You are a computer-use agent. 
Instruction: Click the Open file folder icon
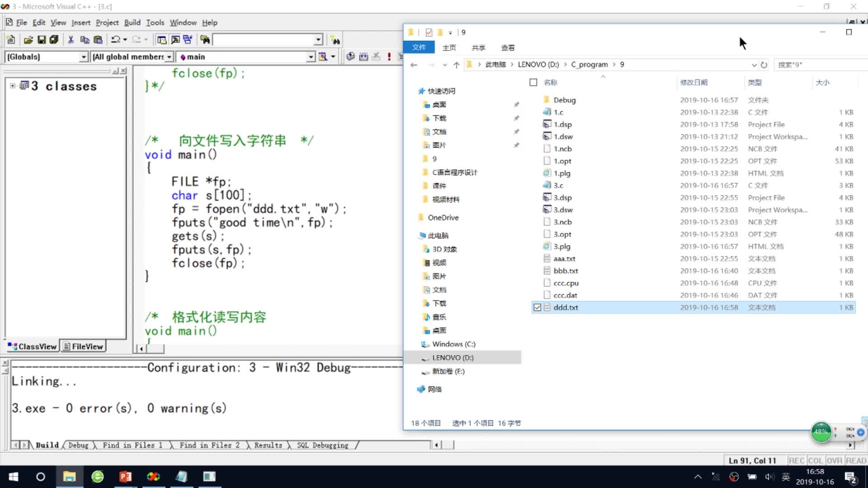28,40
